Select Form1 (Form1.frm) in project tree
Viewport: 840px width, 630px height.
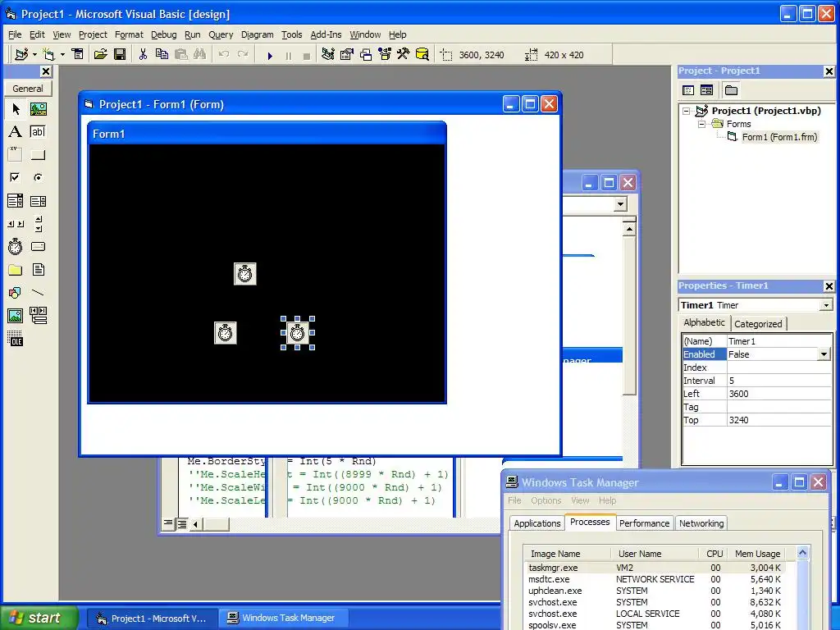point(779,137)
